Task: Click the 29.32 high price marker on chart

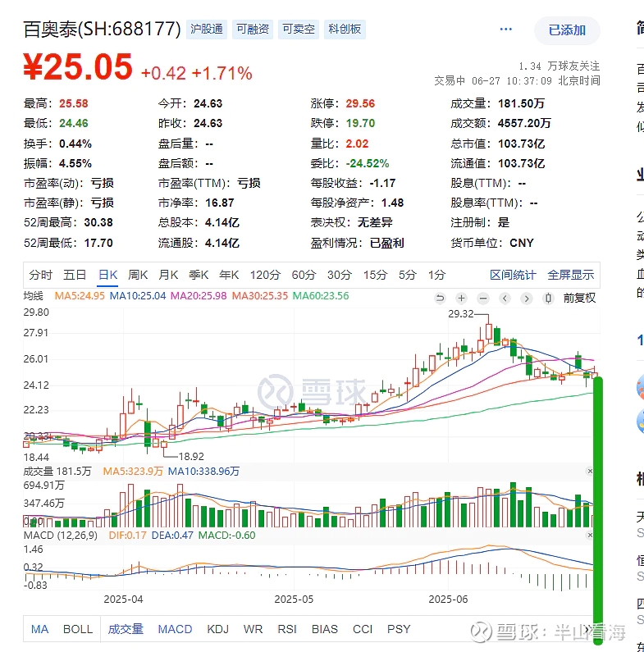Action: point(461,314)
